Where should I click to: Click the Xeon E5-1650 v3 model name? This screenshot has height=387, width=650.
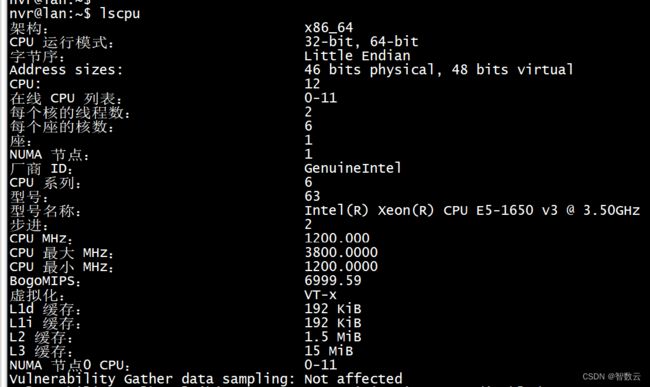pyautogui.click(x=472, y=210)
